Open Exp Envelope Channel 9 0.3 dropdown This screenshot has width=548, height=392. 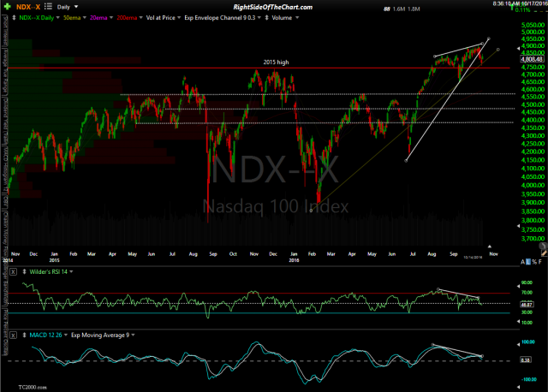click(223, 17)
